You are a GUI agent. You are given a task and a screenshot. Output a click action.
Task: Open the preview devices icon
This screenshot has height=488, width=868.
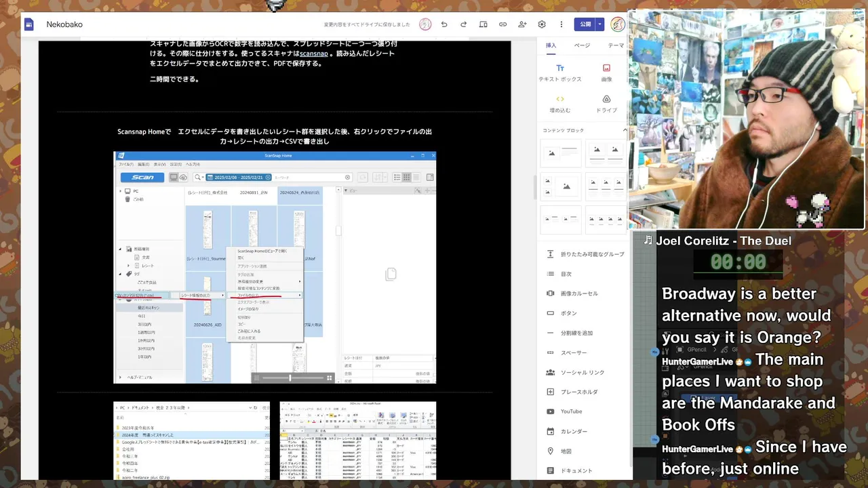click(x=483, y=24)
